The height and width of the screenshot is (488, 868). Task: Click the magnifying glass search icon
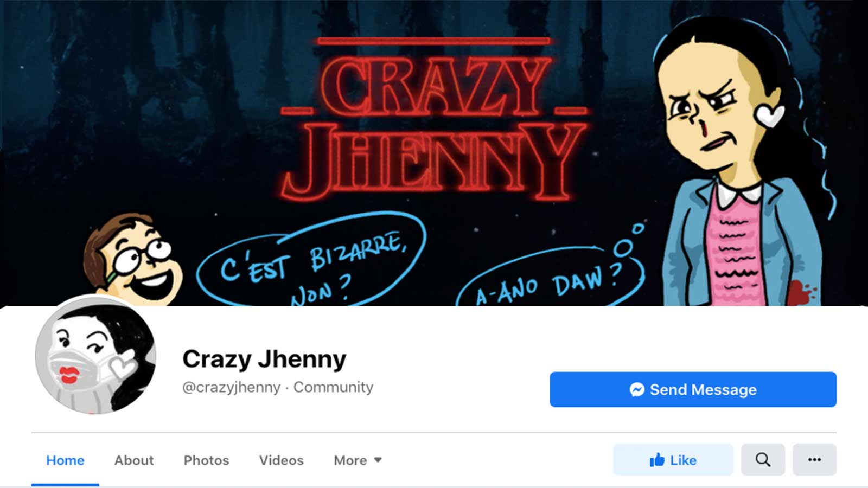click(763, 460)
